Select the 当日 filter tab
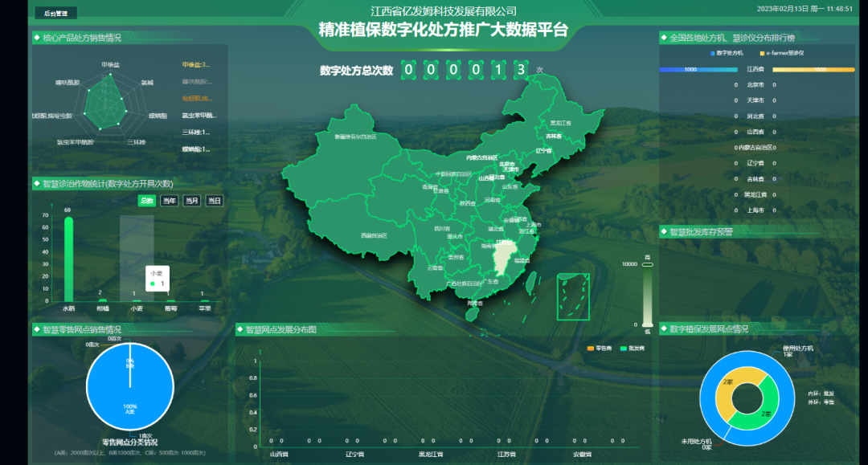 214,201
